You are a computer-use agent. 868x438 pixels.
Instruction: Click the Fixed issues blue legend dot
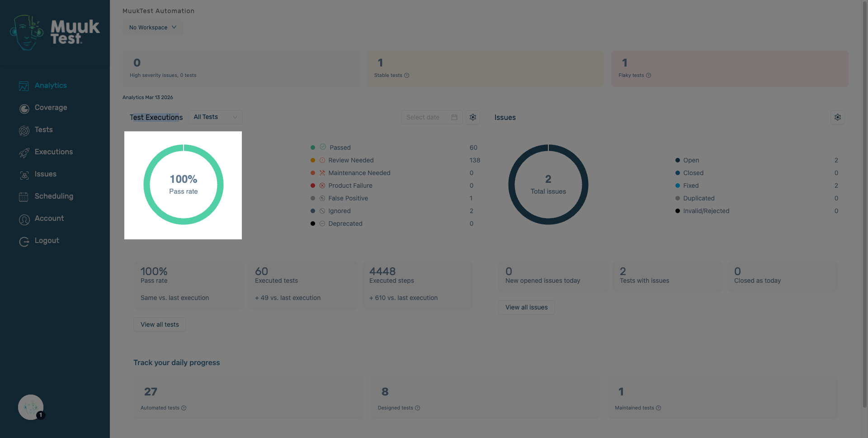[678, 186]
